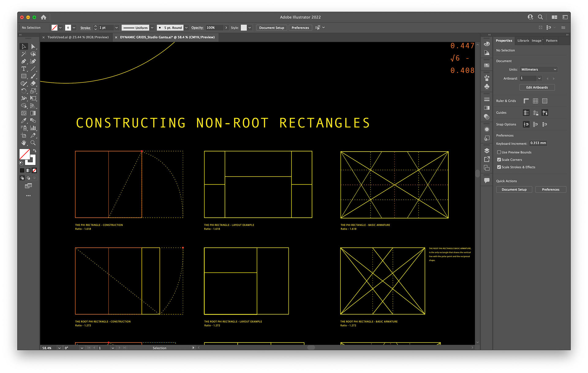The width and height of the screenshot is (588, 373).
Task: Select the Eyedropper tool
Action: coord(24,120)
